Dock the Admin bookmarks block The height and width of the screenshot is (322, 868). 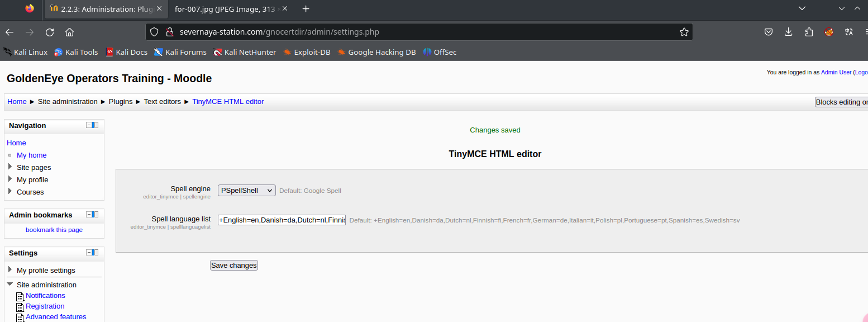point(95,215)
